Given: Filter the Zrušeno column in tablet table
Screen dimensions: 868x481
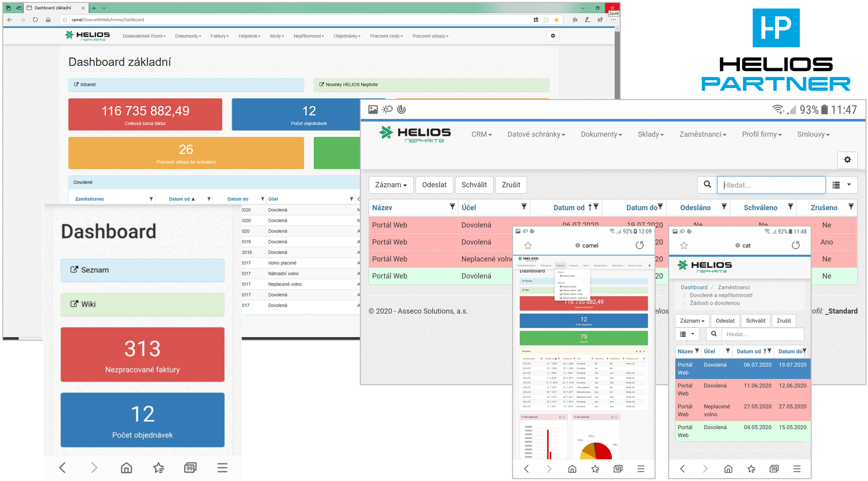Looking at the screenshot, I should click(x=851, y=207).
